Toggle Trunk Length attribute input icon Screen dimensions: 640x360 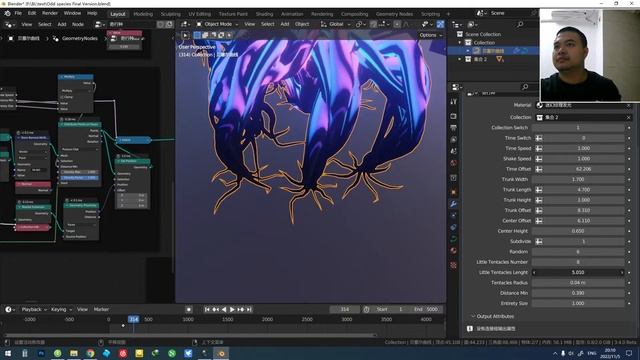click(539, 190)
